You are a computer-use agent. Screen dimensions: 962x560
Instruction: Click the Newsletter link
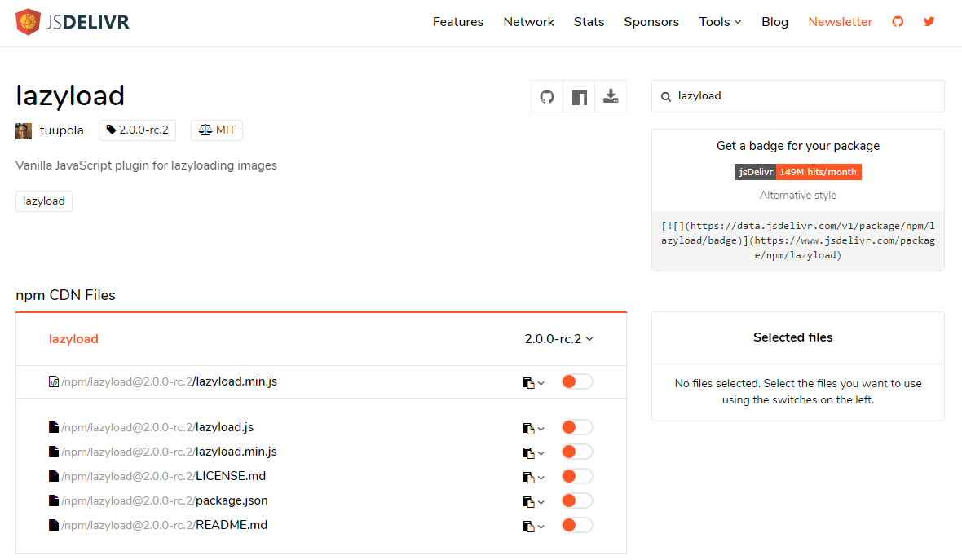click(840, 22)
